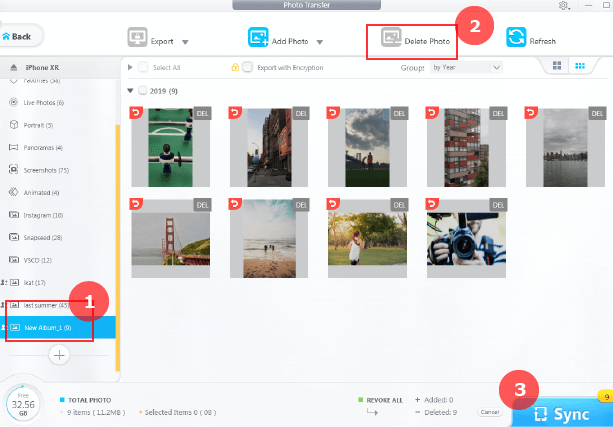The width and height of the screenshot is (613, 427).
Task: Open the settings gear in title bar
Action: coord(563,5)
